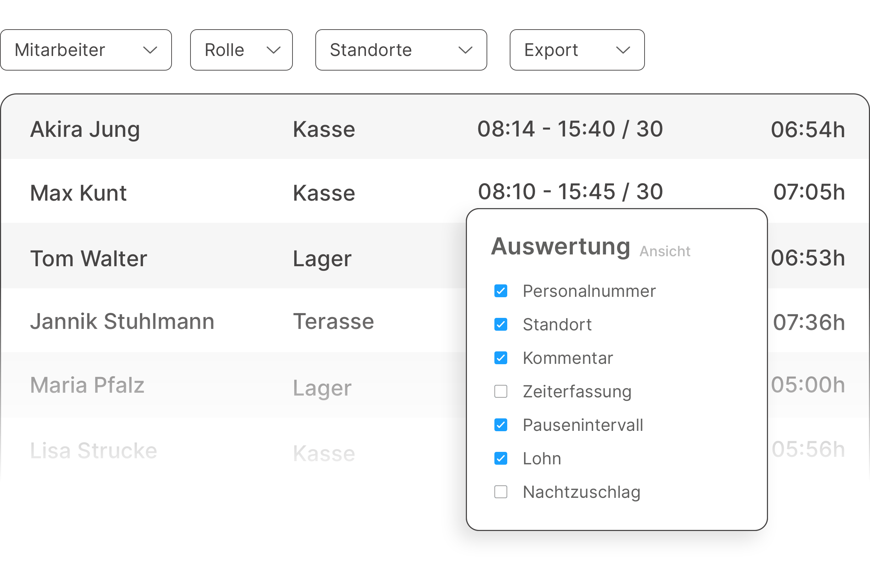Image resolution: width=870 pixels, height=588 pixels.
Task: Expand the Standorte dropdown
Action: (x=401, y=50)
